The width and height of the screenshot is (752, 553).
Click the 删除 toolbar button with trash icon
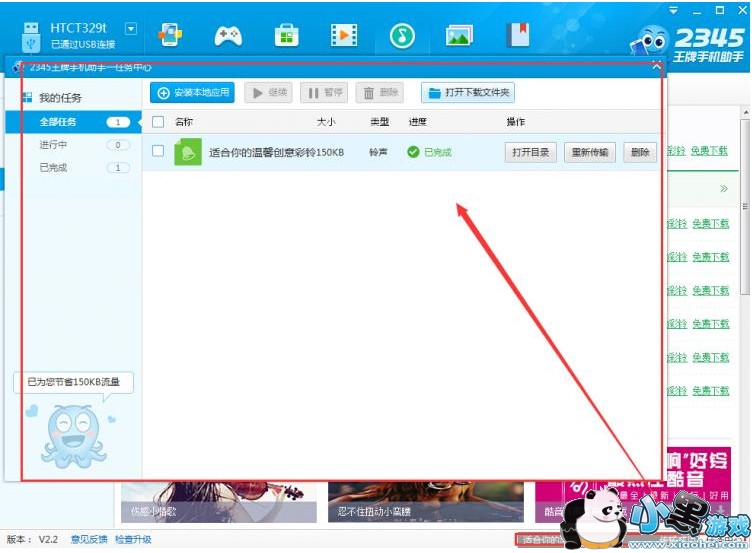380,92
